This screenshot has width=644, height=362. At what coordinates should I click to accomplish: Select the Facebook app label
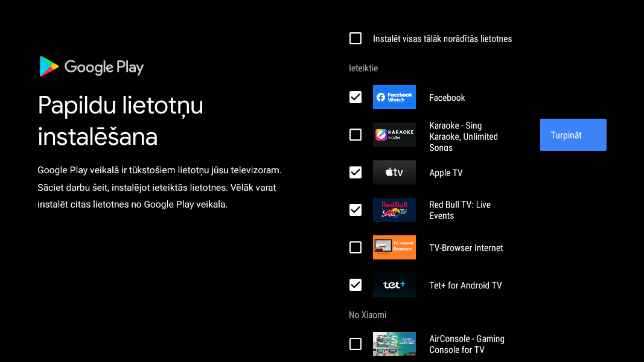point(447,98)
